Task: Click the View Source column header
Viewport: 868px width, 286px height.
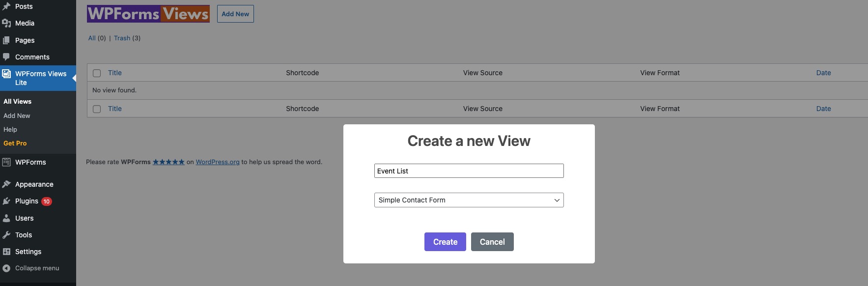Action: (483, 73)
